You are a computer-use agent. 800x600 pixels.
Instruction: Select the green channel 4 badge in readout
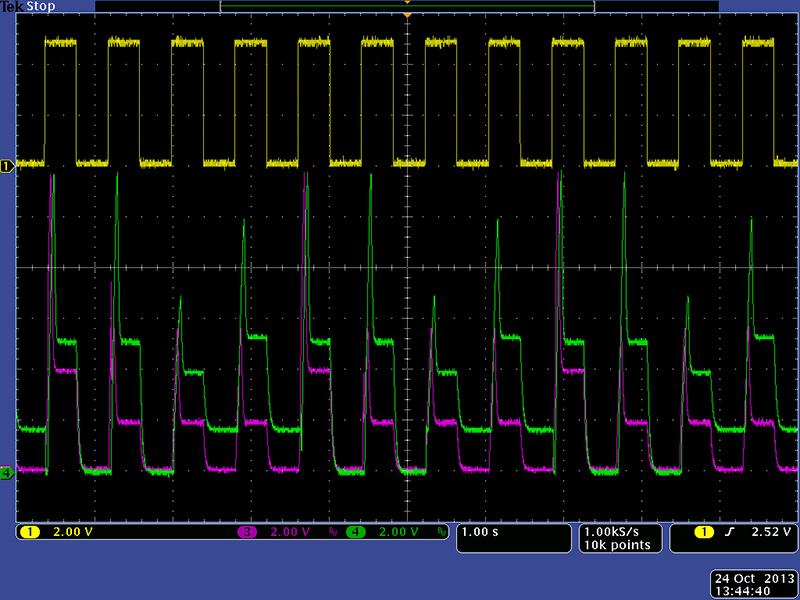pyautogui.click(x=356, y=532)
